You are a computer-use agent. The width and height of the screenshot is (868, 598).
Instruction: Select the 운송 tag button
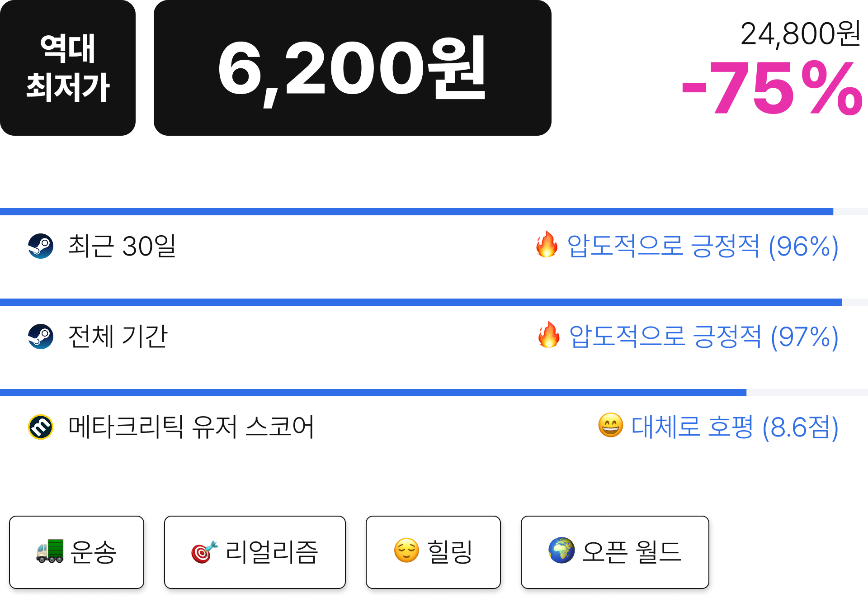(76, 552)
